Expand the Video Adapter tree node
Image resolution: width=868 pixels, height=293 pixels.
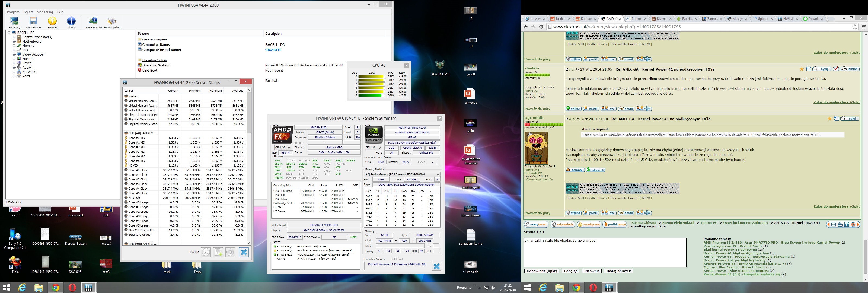(14, 54)
